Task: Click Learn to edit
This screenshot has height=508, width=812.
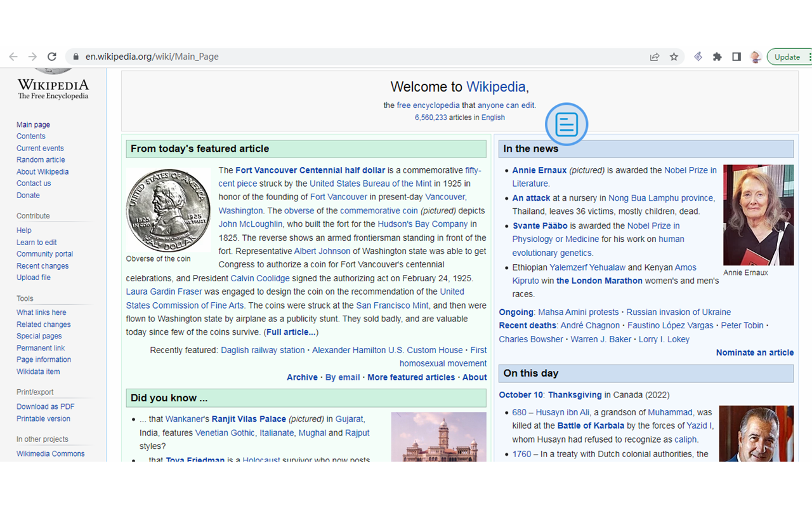Action: coord(37,242)
